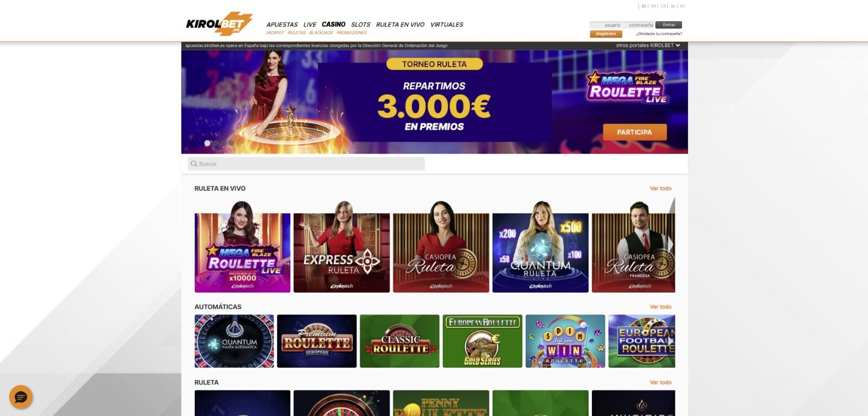Select the first banner carousel dot
Viewport: 868px width, 416px height.
(x=207, y=143)
